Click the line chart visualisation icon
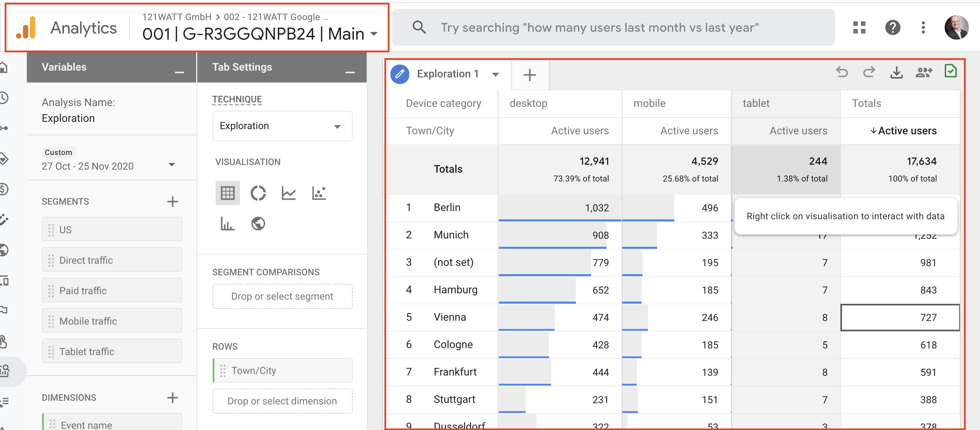The width and height of the screenshot is (980, 430). pos(289,192)
